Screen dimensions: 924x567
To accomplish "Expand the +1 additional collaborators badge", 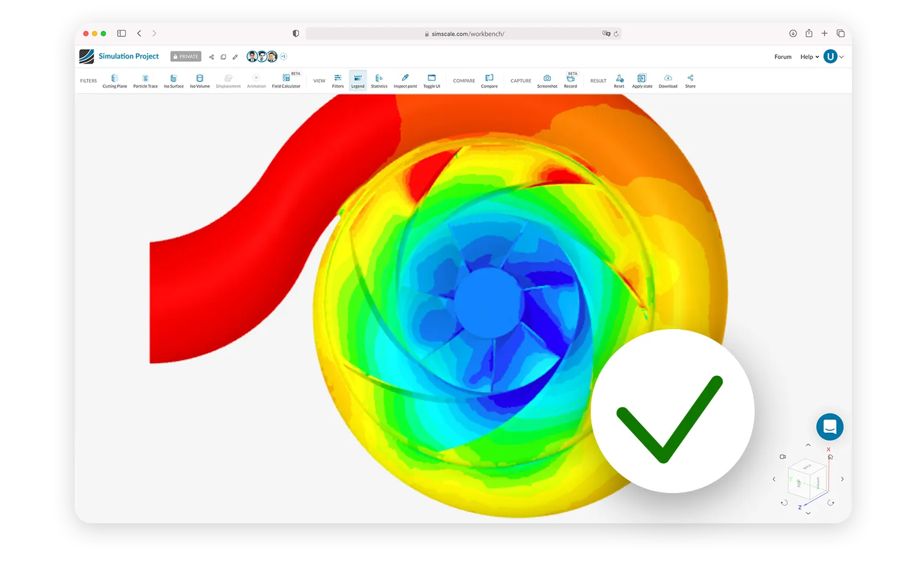I will (284, 56).
